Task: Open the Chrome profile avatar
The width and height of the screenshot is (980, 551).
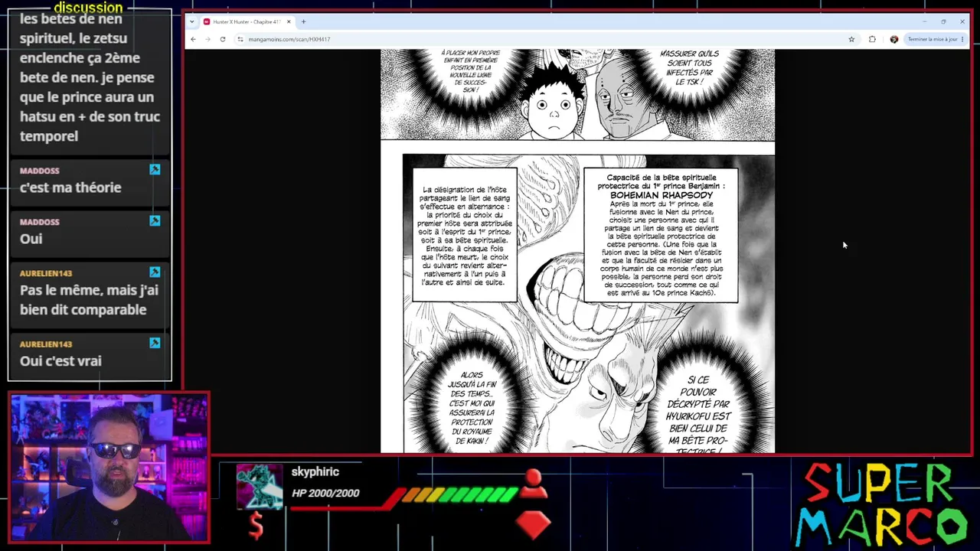Action: click(x=893, y=39)
